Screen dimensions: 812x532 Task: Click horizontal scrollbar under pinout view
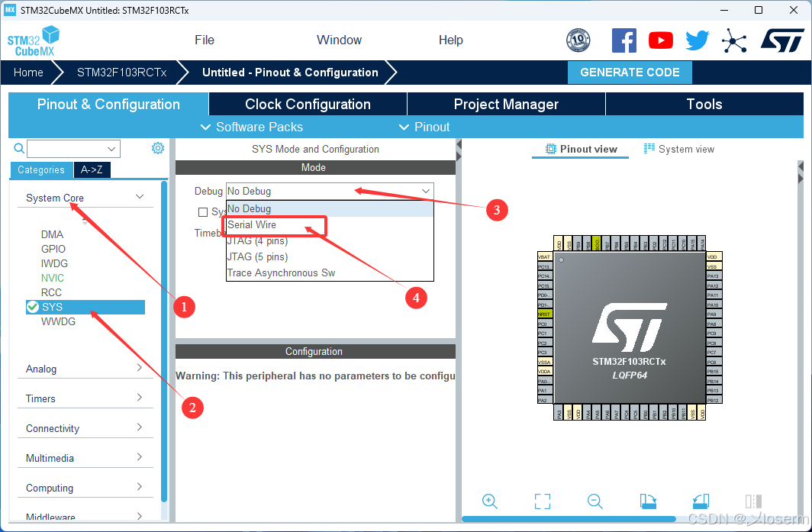click(x=569, y=518)
